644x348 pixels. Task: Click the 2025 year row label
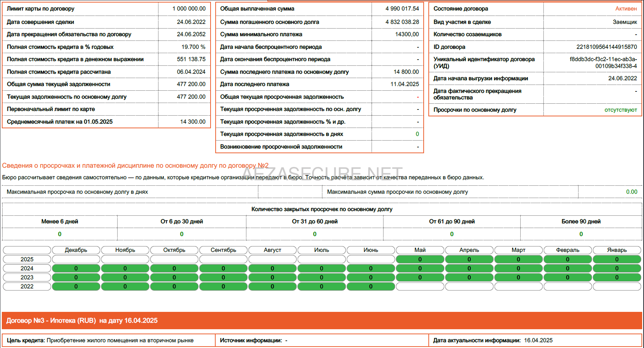[x=27, y=259]
